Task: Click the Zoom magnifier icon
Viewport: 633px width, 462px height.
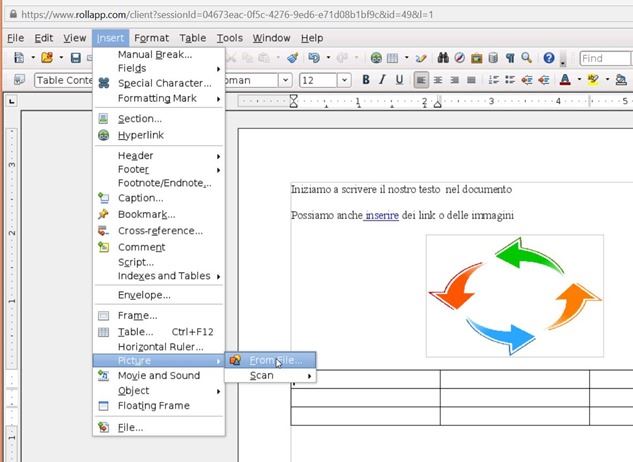Action: (526, 58)
